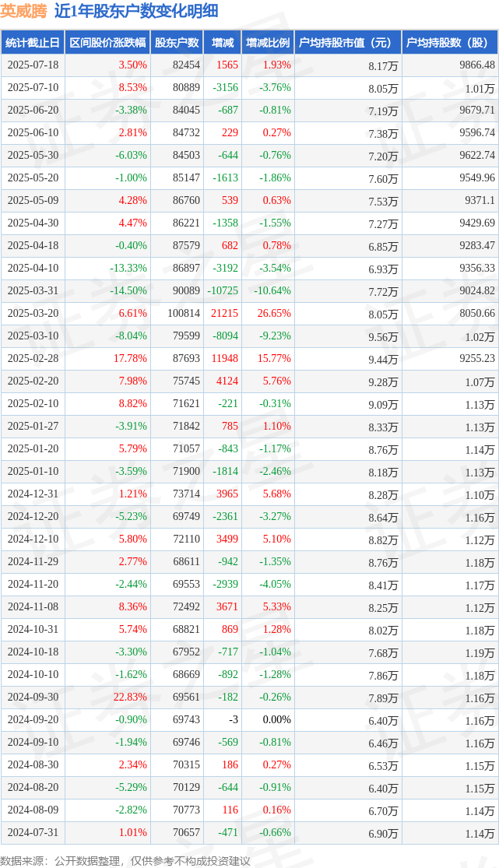The height and width of the screenshot is (868, 499).
Task: Click the 英威腾 stock name title
Action: coord(24,11)
